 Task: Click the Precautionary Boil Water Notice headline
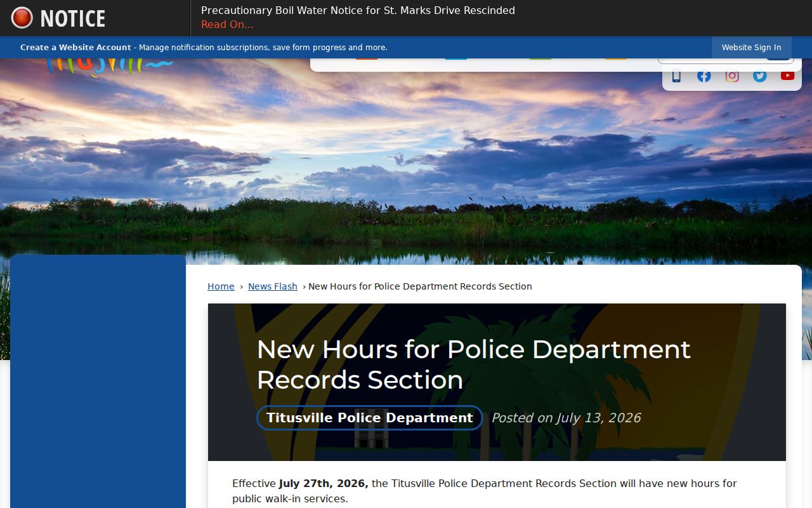click(358, 10)
